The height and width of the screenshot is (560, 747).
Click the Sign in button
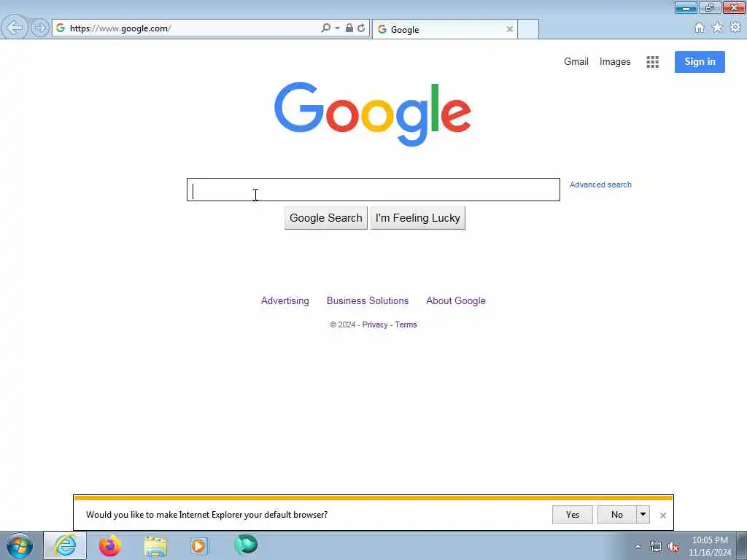point(700,62)
